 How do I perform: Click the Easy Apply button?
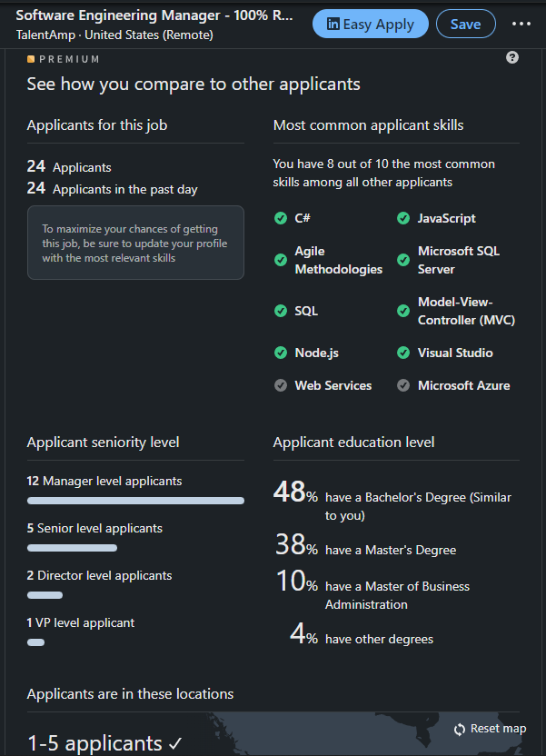click(370, 24)
